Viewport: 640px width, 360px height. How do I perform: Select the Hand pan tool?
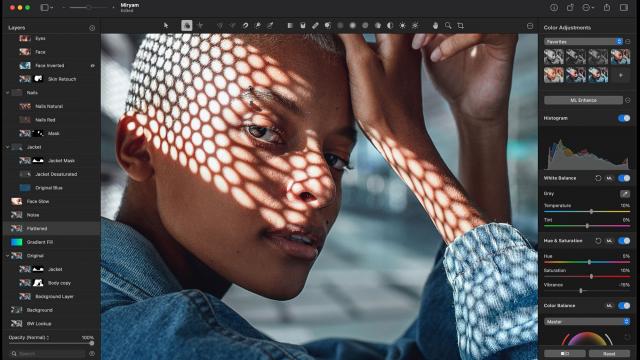click(436, 25)
